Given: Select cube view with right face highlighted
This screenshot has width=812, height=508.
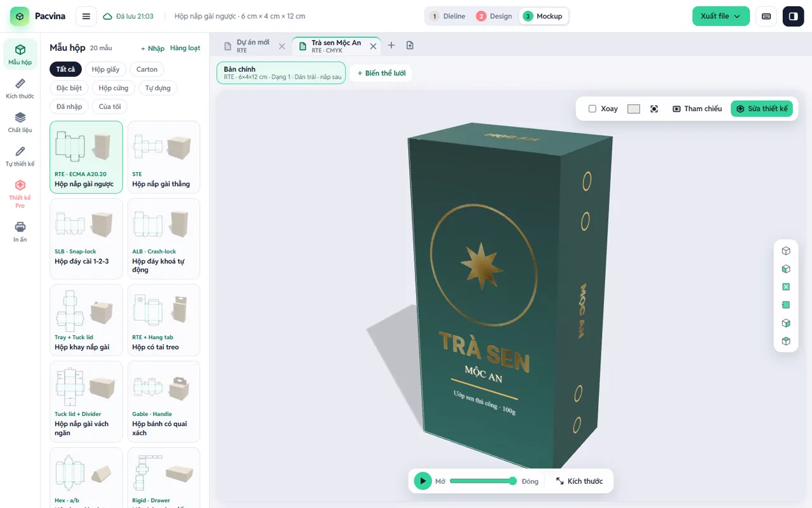Looking at the screenshot, I should pos(786,323).
